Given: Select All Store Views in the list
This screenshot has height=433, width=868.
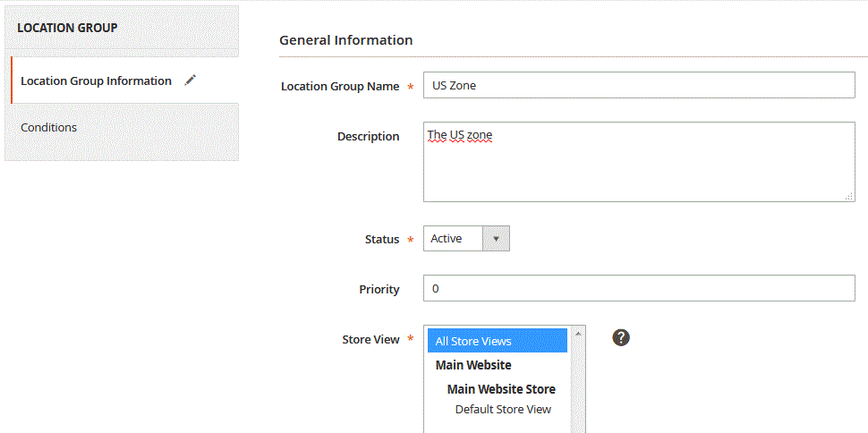Looking at the screenshot, I should click(x=498, y=341).
